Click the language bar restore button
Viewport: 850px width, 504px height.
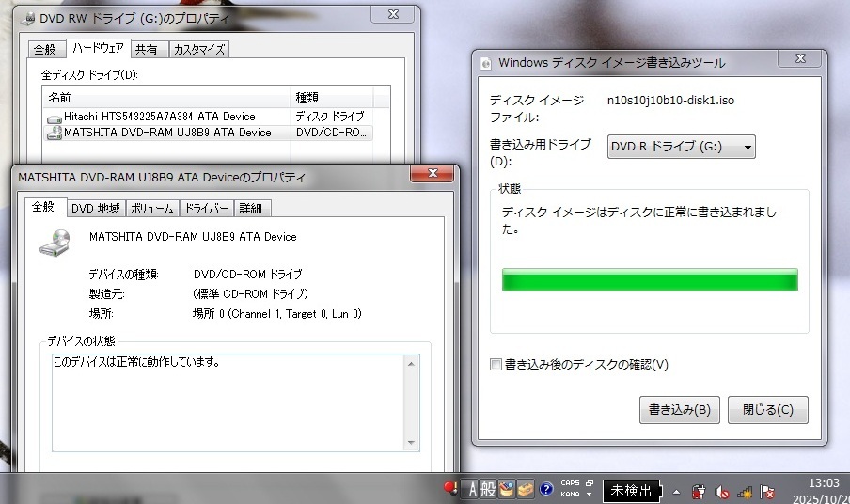tap(590, 483)
